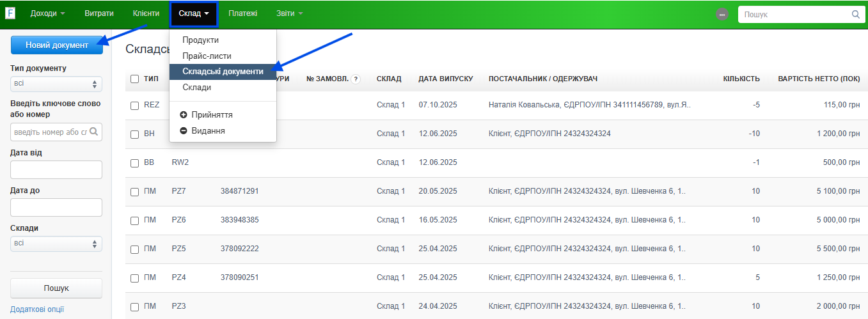Select the checkbox for row PZ7

134,192
